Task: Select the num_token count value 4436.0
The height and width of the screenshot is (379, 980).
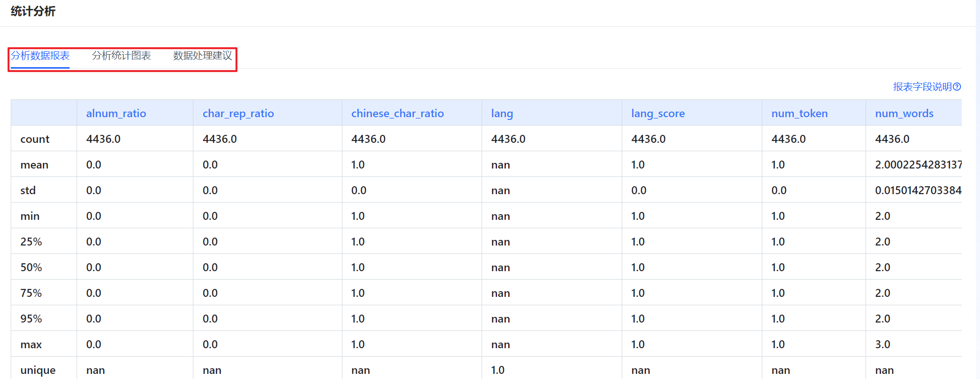Action: tap(788, 139)
